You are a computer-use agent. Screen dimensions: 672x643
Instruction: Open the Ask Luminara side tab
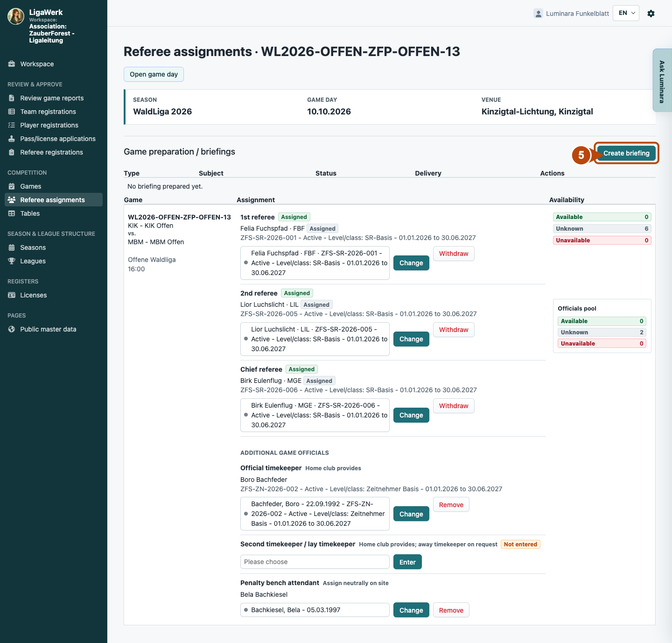(662, 80)
